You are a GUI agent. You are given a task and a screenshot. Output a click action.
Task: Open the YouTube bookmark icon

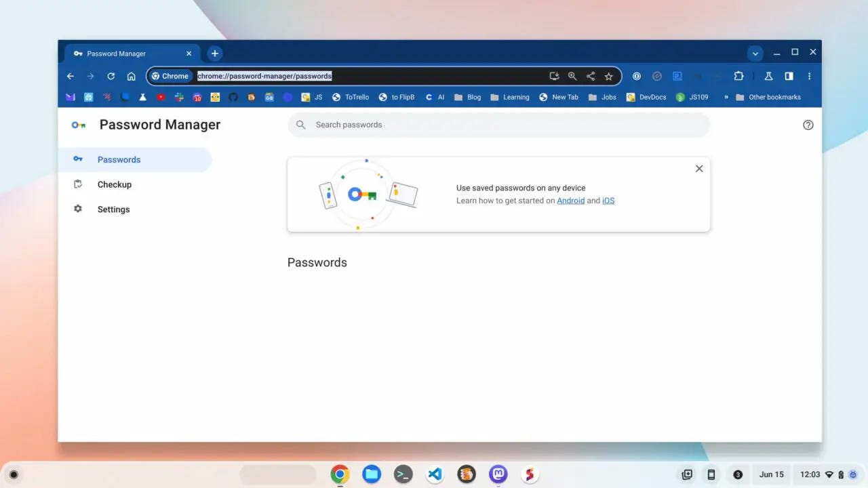tap(161, 97)
